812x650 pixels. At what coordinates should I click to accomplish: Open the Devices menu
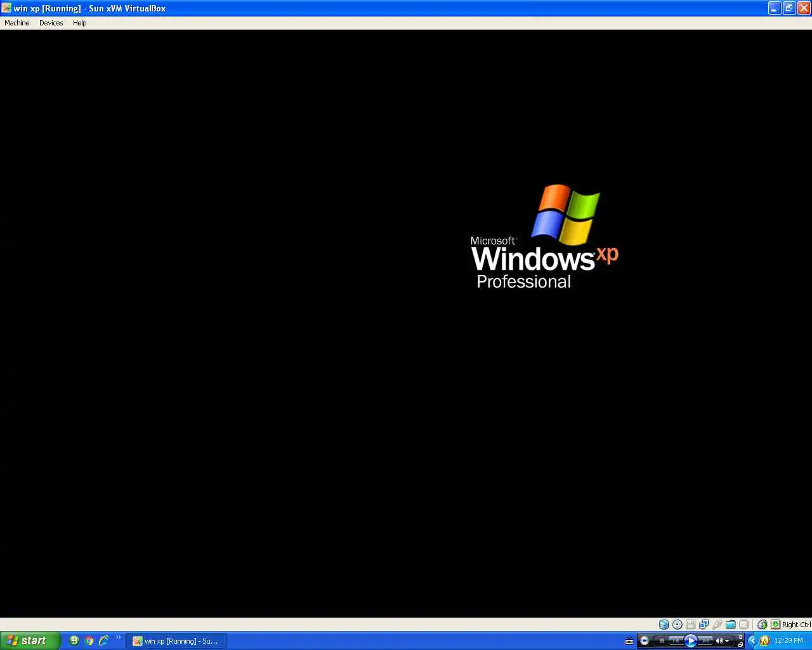coord(51,23)
